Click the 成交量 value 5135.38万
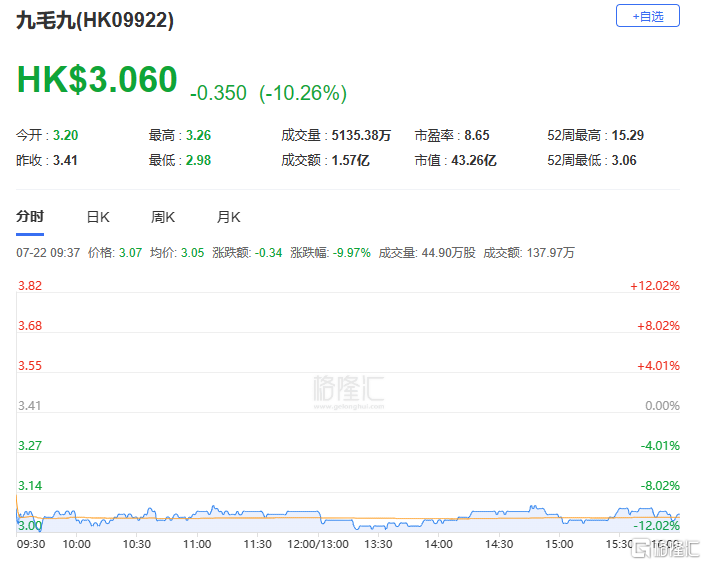 (x=361, y=135)
